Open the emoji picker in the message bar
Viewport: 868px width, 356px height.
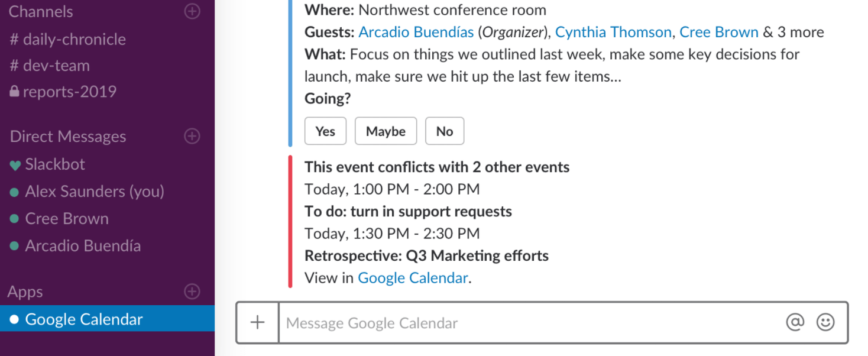point(825,322)
